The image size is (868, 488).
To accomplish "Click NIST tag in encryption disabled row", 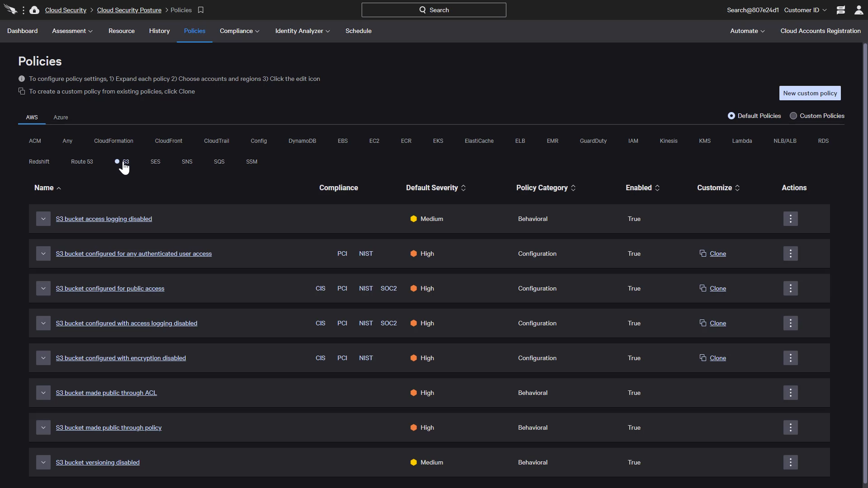I will (366, 358).
